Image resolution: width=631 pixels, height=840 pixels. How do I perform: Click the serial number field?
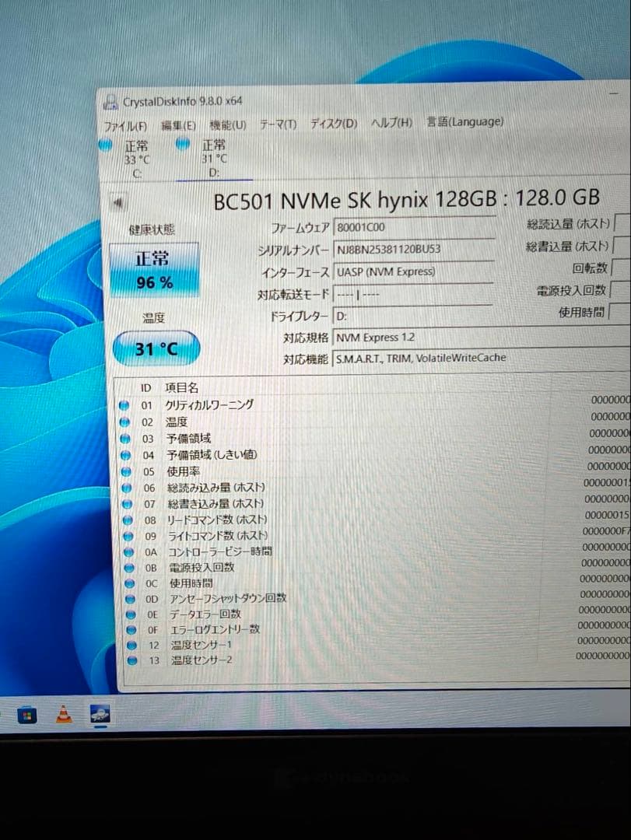click(x=413, y=249)
